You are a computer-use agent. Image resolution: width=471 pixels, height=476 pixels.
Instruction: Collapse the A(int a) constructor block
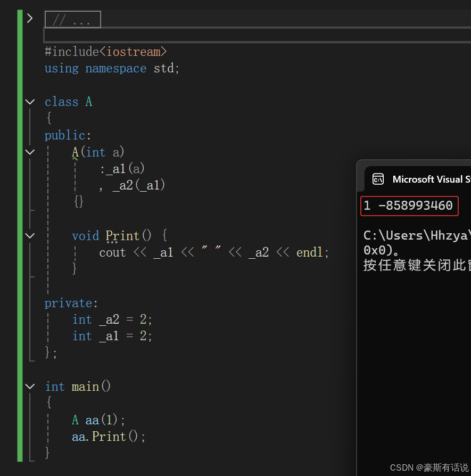[30, 152]
